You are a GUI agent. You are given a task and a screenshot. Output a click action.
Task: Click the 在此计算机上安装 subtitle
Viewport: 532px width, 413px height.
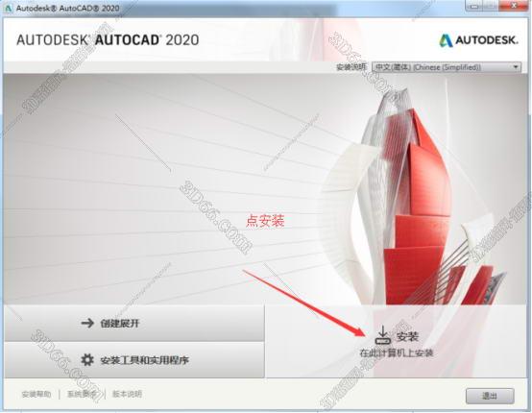coord(397,352)
